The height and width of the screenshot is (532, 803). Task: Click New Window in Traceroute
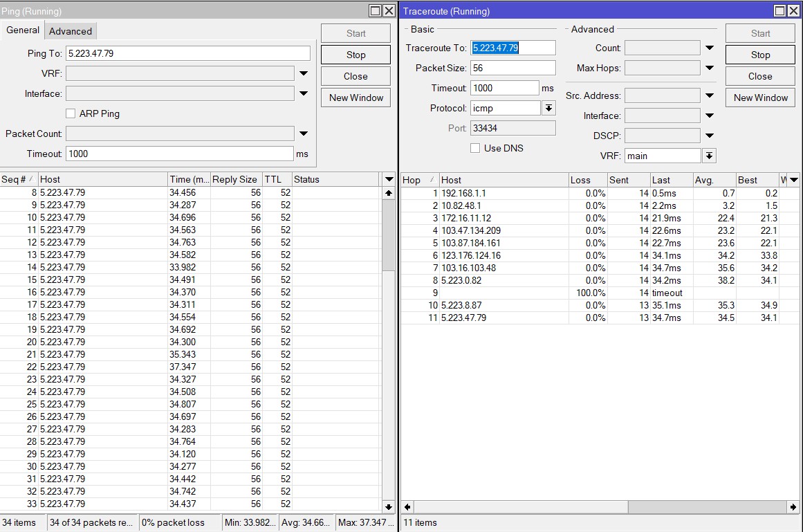coord(760,98)
